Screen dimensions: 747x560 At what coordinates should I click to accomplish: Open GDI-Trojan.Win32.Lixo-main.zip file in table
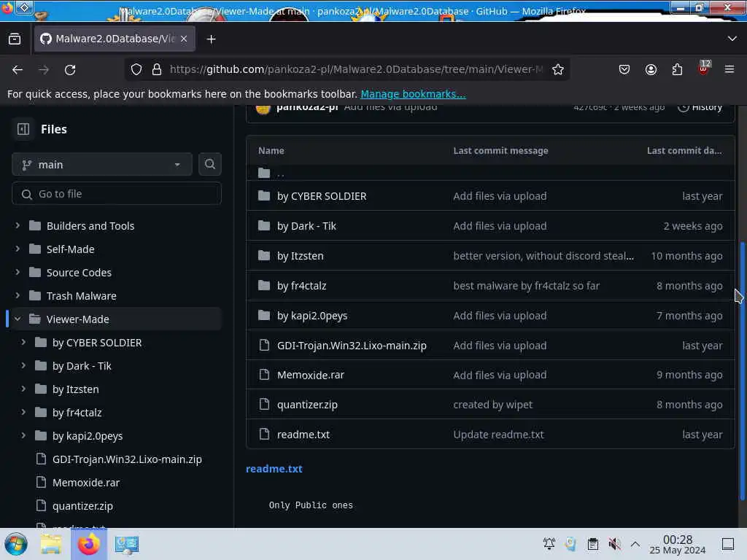click(x=352, y=346)
